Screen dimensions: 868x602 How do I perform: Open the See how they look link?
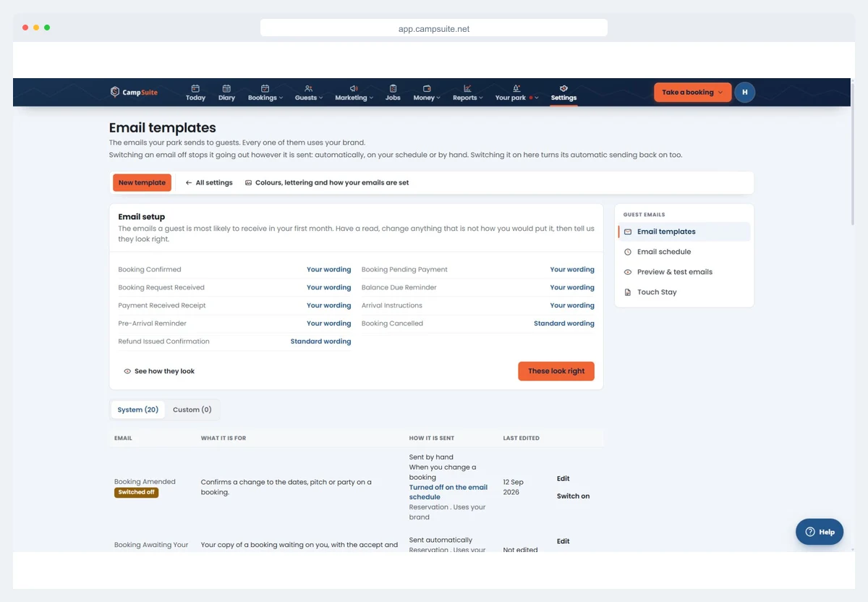click(159, 371)
